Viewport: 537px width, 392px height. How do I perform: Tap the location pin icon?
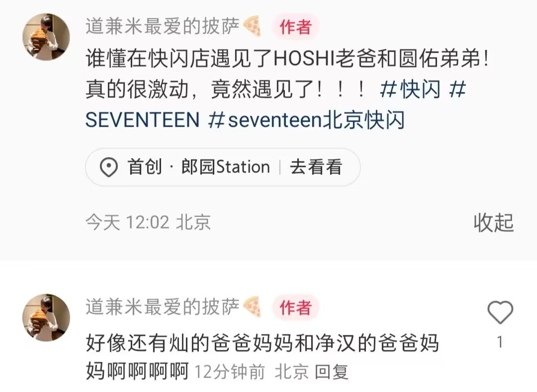[x=108, y=167]
